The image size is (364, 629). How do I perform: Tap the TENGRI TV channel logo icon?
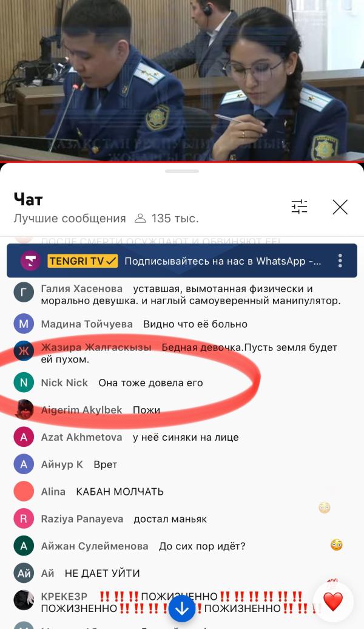pyautogui.click(x=30, y=261)
